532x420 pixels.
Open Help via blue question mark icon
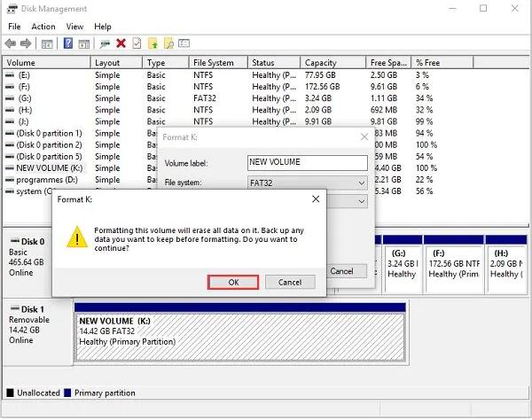click(68, 43)
